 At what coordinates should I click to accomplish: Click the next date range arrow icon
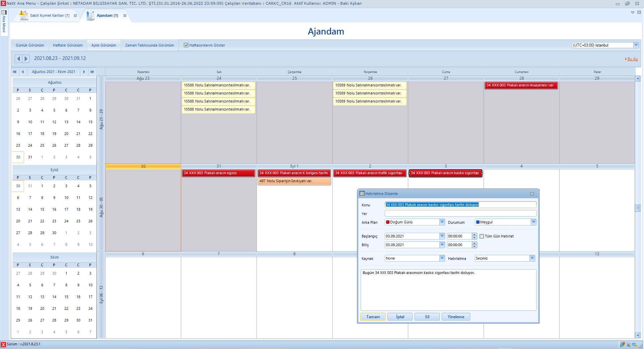coord(26,59)
